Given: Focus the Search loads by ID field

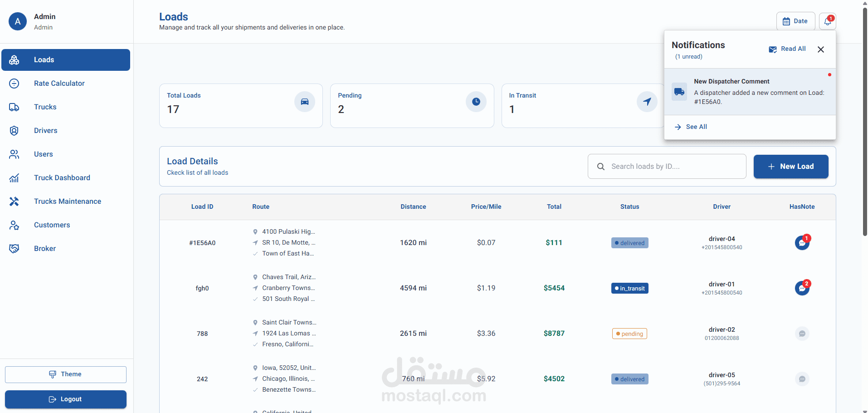Looking at the screenshot, I should (667, 167).
